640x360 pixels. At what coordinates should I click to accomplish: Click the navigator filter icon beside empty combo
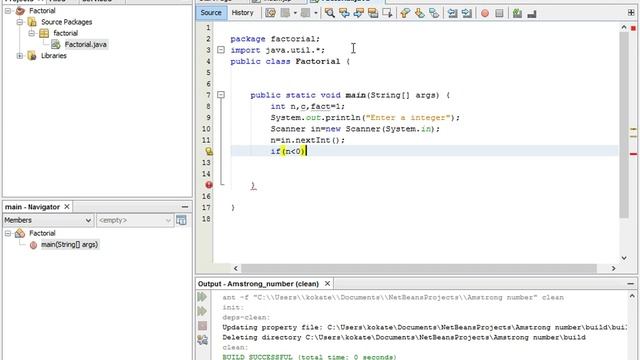(x=181, y=220)
